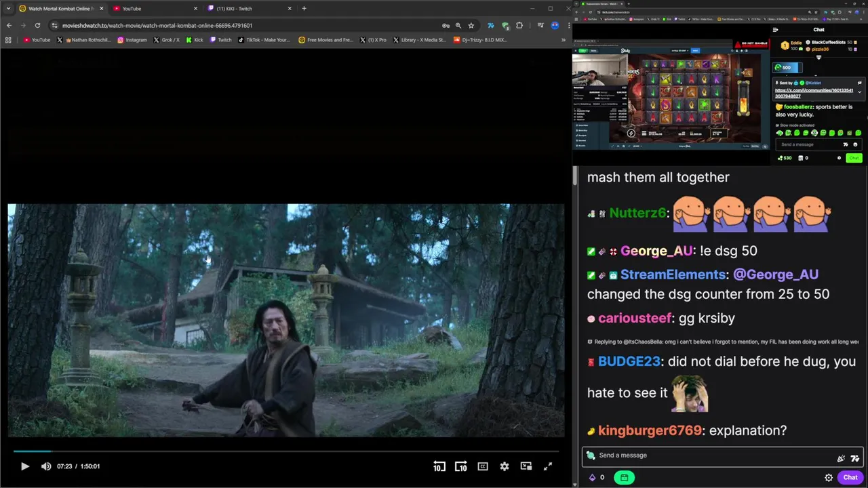Open the Nathan Rothschild bookmark
This screenshot has height=488, width=868.
click(84, 40)
